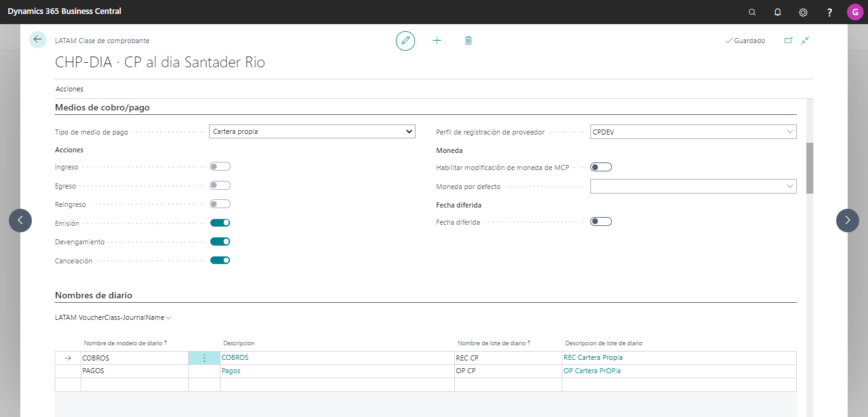Collapse the page with the shrink arrows icon

pos(805,41)
